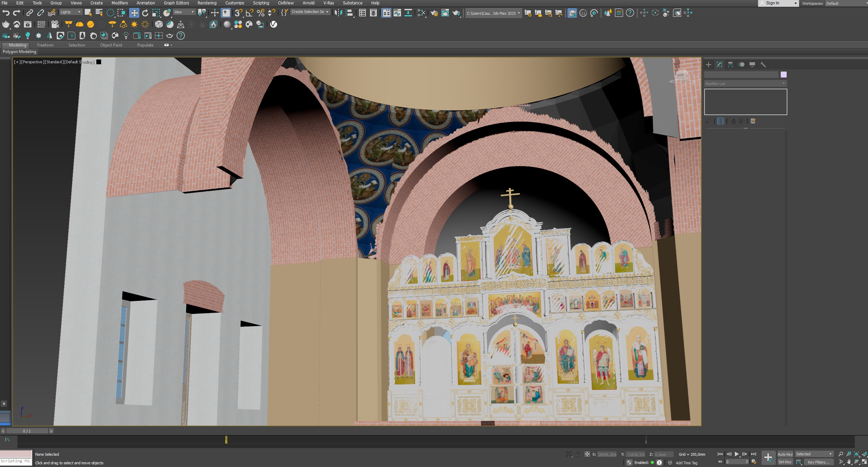This screenshot has height=467, width=868.
Task: Activate the Select and Scale tool
Action: [156, 13]
